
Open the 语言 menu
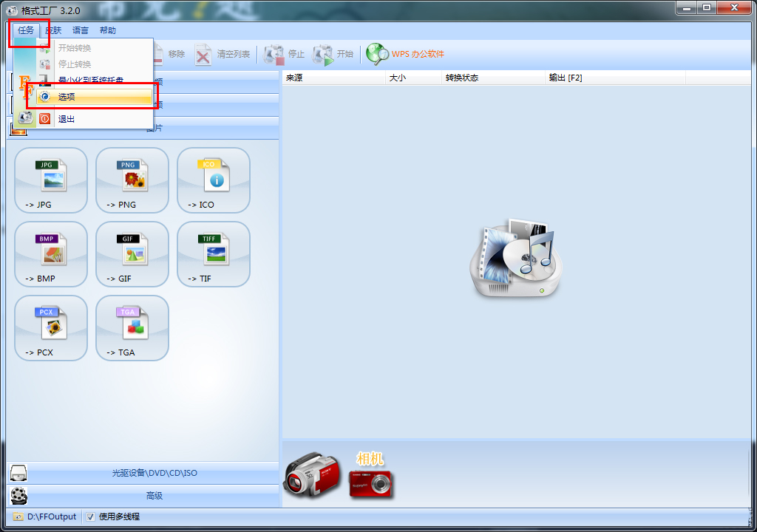pos(81,30)
